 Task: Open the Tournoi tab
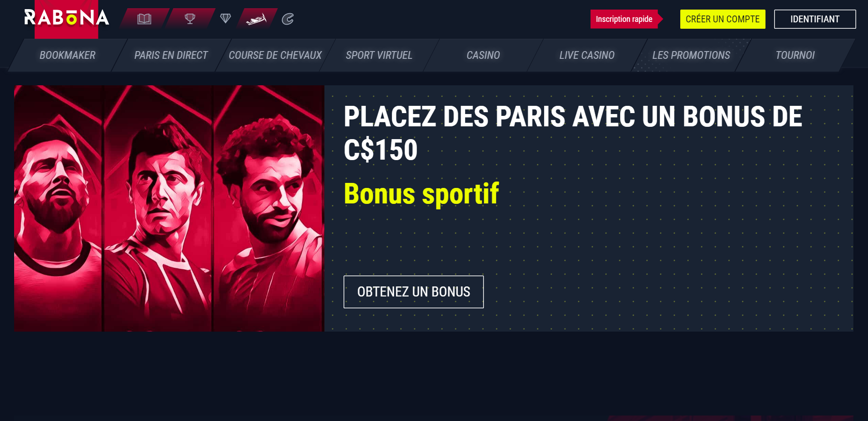[795, 55]
